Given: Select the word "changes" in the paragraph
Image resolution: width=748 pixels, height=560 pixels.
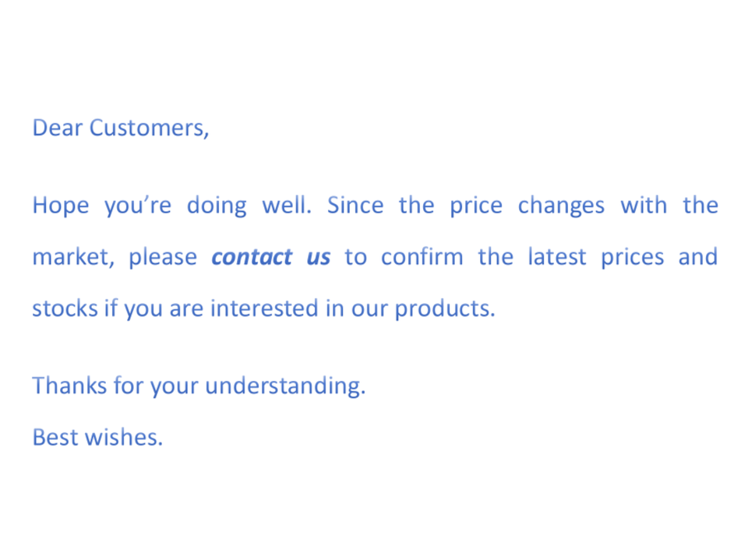Looking at the screenshot, I should 561,206.
